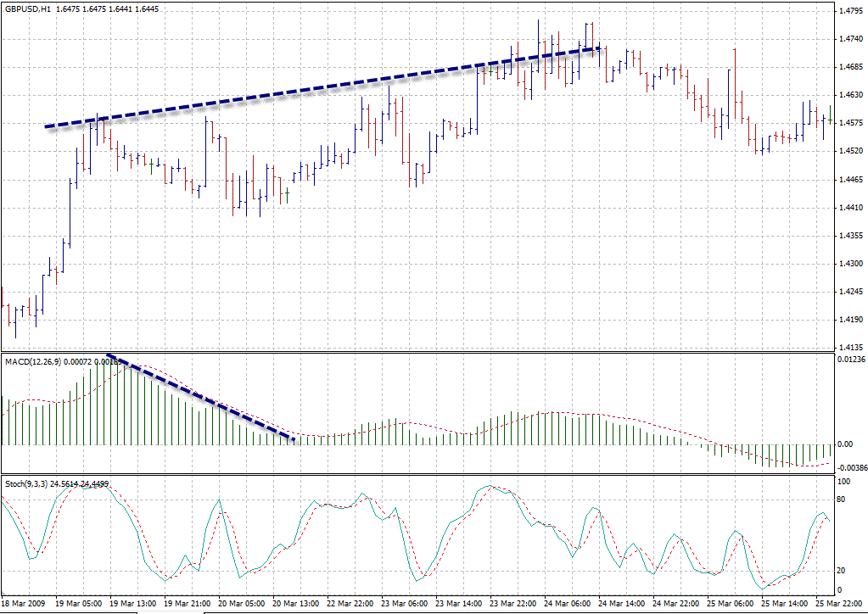The width and height of the screenshot is (868, 614).
Task: Select the 1.4245 price level label
Action: pos(851,292)
